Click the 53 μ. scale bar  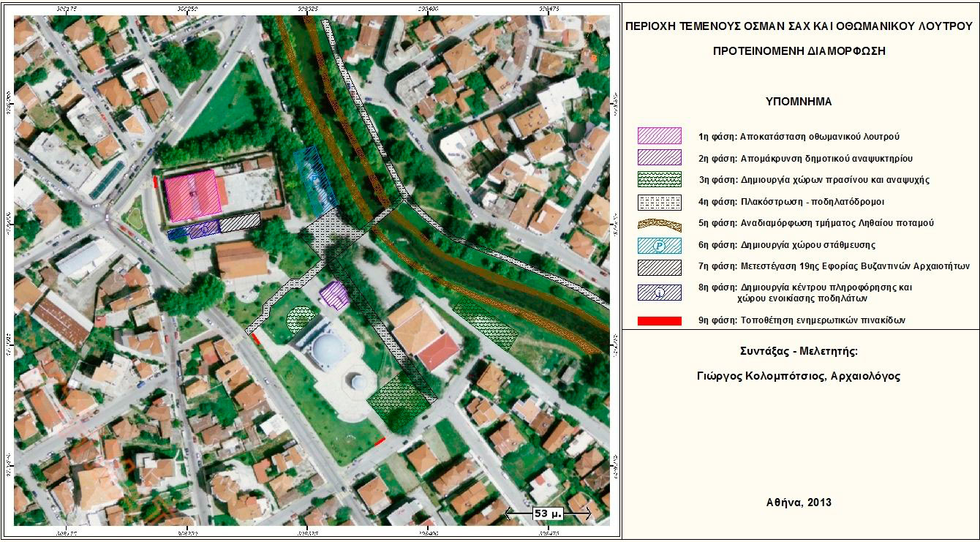click(547, 514)
